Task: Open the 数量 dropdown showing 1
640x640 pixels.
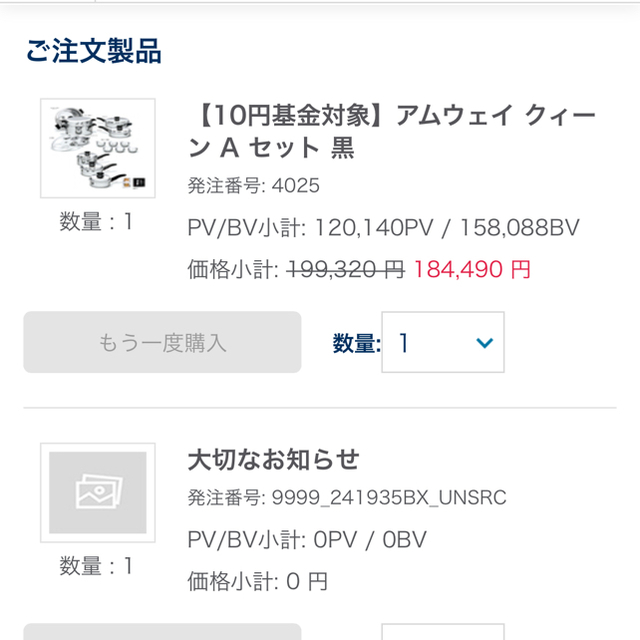Action: [443, 342]
